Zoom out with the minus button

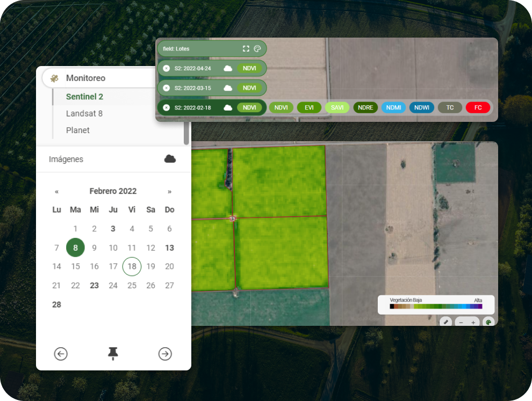(461, 323)
